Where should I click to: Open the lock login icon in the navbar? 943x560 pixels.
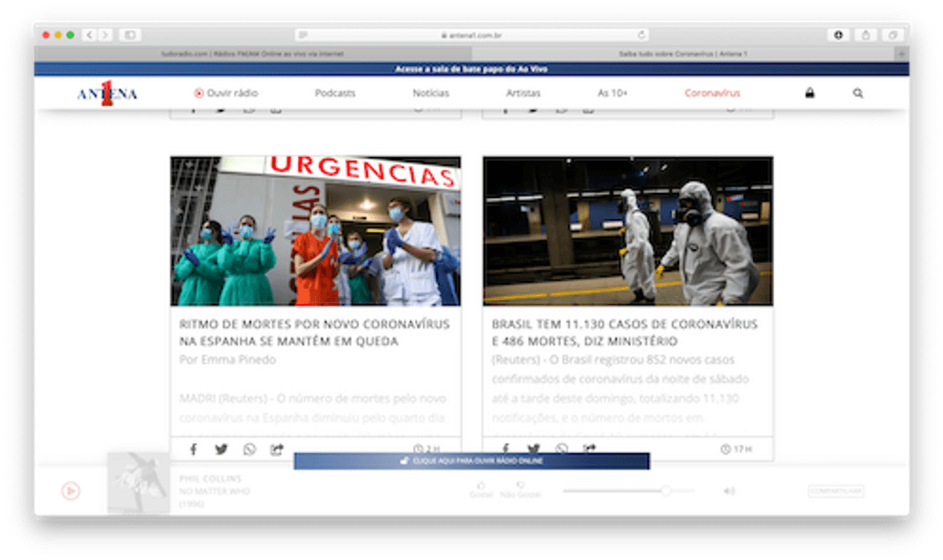pos(809,93)
